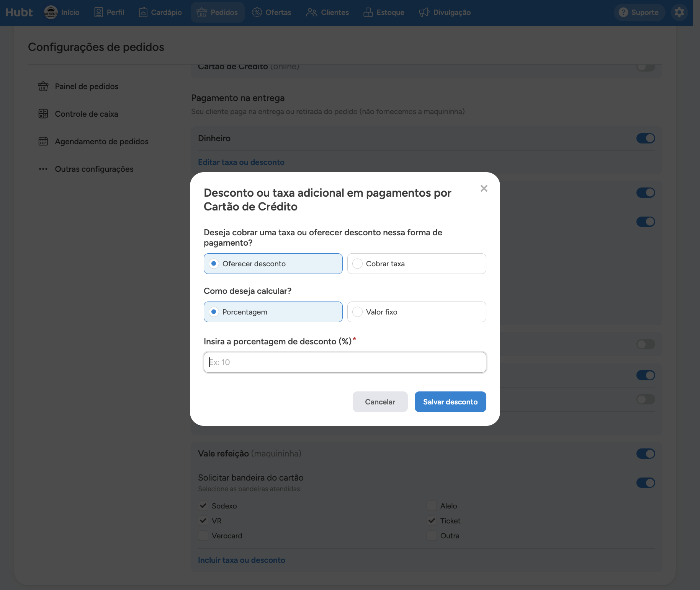Click the Hubt logo

point(19,12)
